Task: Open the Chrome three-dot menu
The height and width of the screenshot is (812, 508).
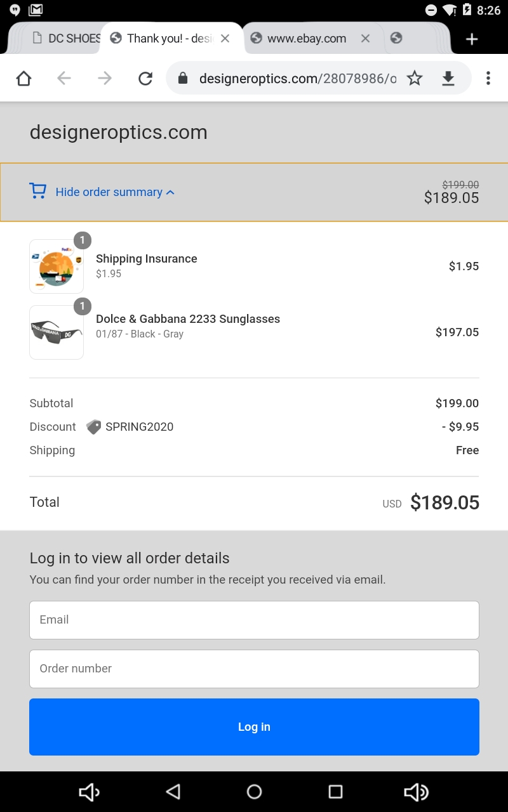Action: click(488, 78)
